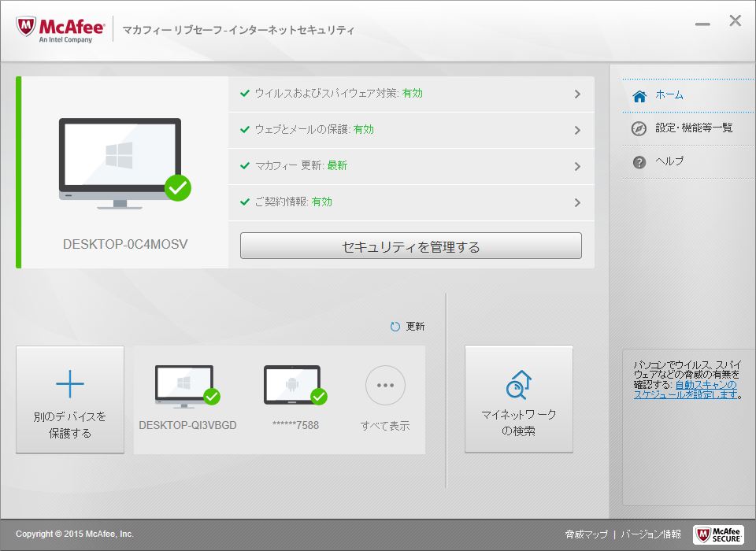Expand the ご契約情報 row arrow

[577, 203]
